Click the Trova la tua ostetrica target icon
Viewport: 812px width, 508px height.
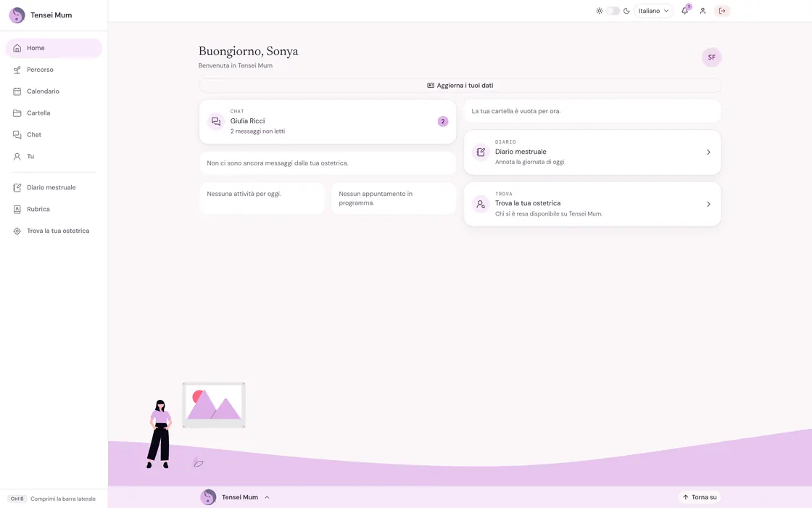[17, 232]
